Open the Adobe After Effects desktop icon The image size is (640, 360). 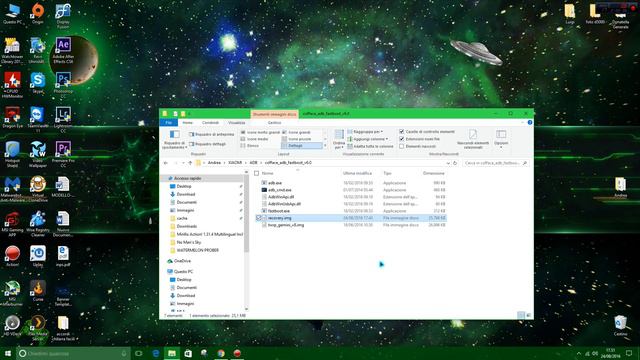(63, 50)
